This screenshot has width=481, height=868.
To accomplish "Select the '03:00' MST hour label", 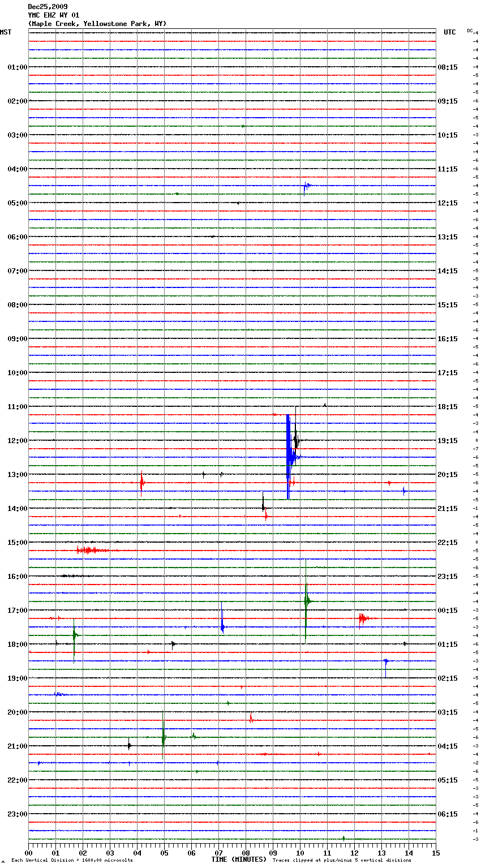I will click(18, 135).
